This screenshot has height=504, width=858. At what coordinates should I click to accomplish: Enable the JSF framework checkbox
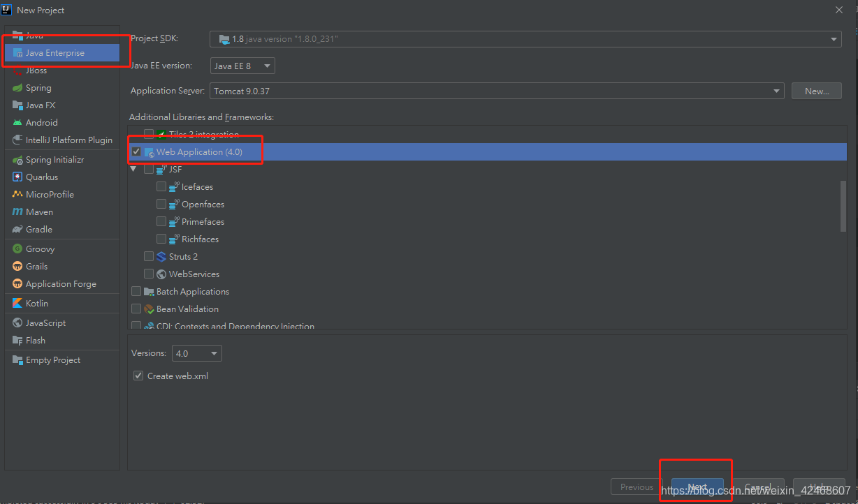[149, 170]
